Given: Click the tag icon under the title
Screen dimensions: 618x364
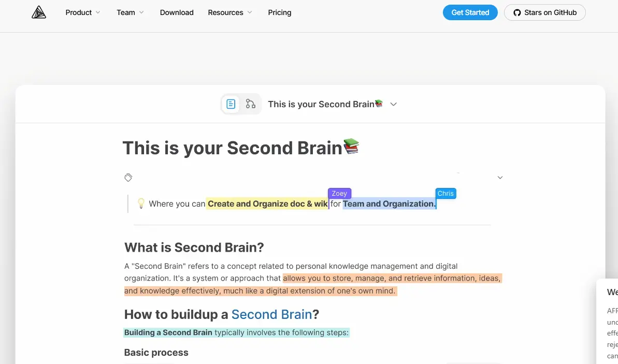Looking at the screenshot, I should click(x=128, y=178).
